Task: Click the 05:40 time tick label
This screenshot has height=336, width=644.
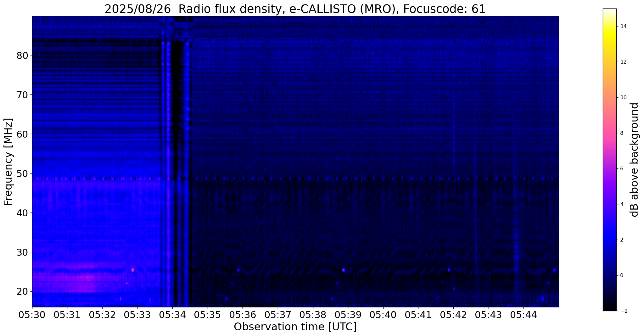Action: [383, 314]
